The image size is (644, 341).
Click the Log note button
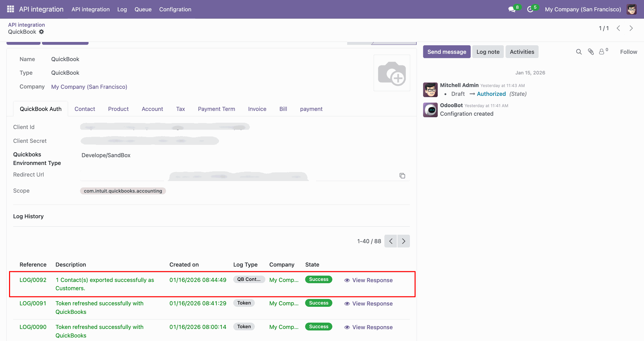point(488,52)
